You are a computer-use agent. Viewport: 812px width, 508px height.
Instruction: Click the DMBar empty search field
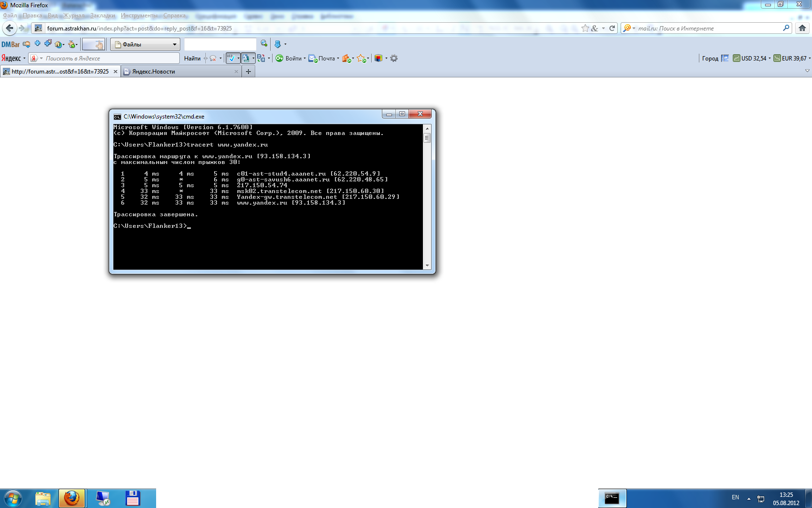pos(220,44)
